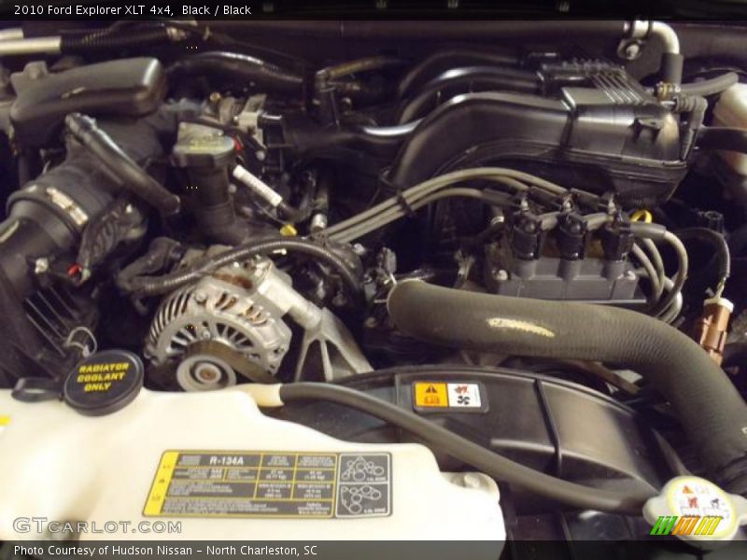Click the Radiator Coolant Only cap

point(103,381)
